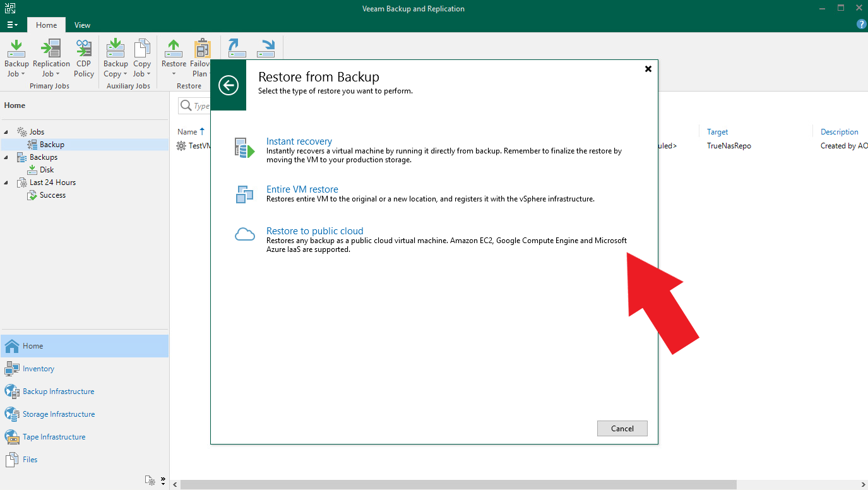Collapse the Backups tree node
The width and height of the screenshot is (868, 490).
click(x=6, y=157)
